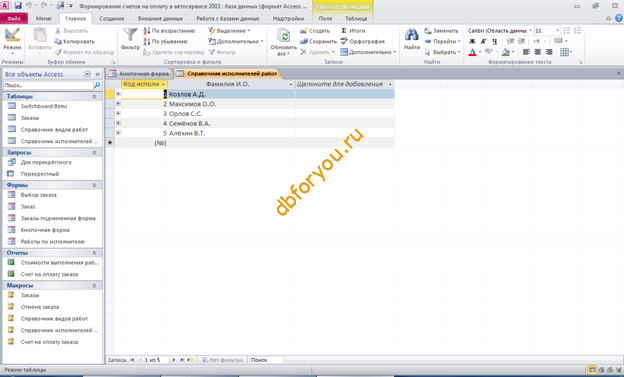Toggle underline Ч formatting
The image size is (624, 377).
(494, 41)
